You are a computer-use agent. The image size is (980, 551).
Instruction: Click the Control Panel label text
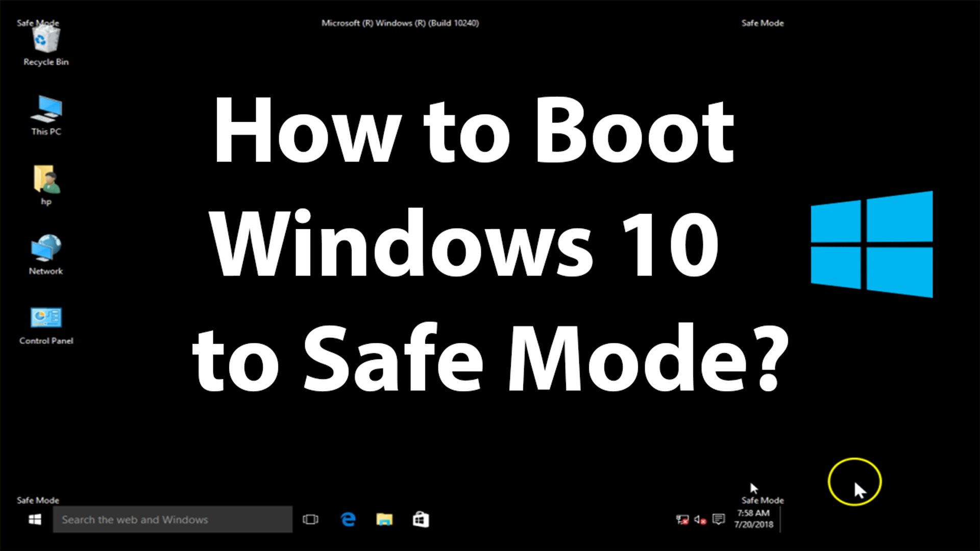point(46,341)
